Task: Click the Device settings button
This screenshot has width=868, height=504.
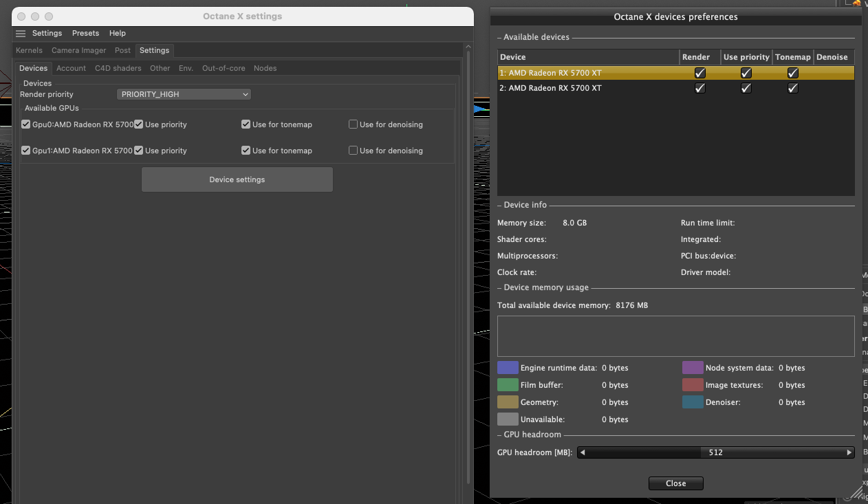Action: click(x=237, y=179)
